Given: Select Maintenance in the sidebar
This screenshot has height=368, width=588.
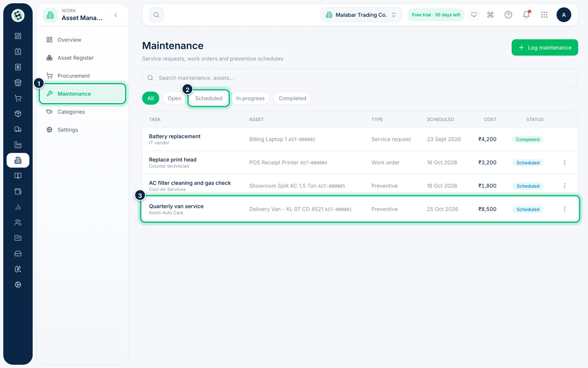Looking at the screenshot, I should click(x=82, y=94).
